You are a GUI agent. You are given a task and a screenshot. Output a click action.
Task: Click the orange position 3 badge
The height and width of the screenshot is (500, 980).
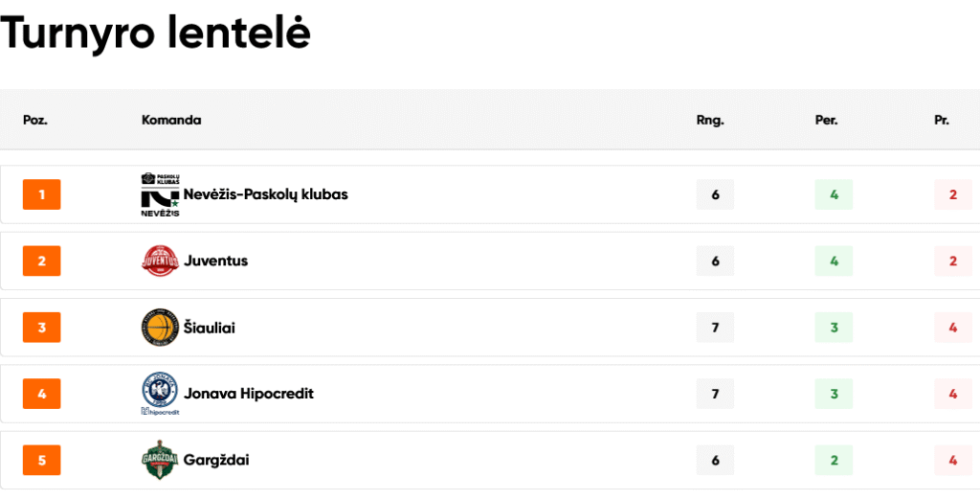(42, 328)
